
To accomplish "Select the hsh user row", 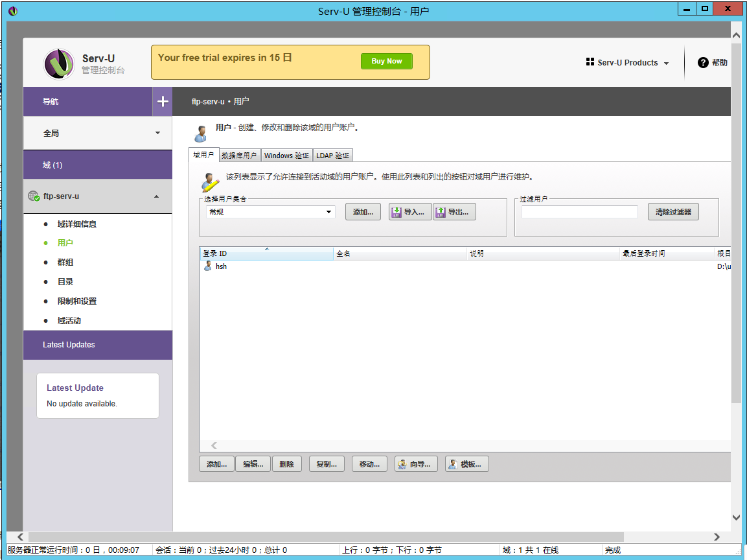I will 465,266.
